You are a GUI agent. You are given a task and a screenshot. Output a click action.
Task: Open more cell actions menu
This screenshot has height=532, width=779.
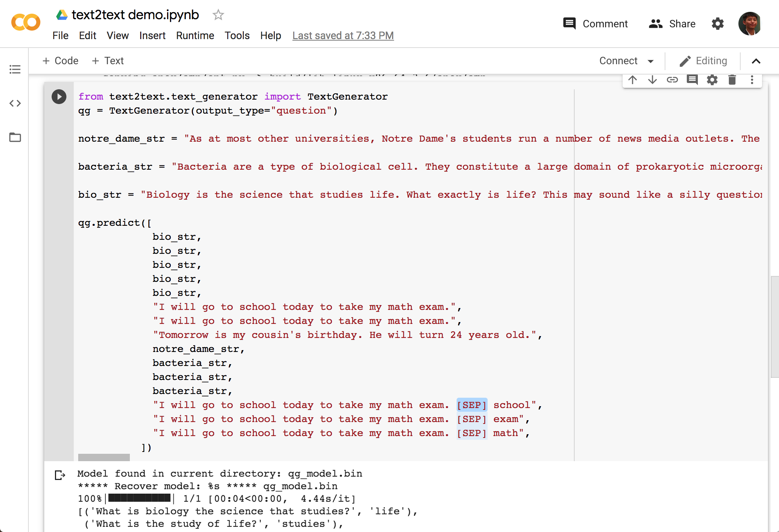pos(752,80)
